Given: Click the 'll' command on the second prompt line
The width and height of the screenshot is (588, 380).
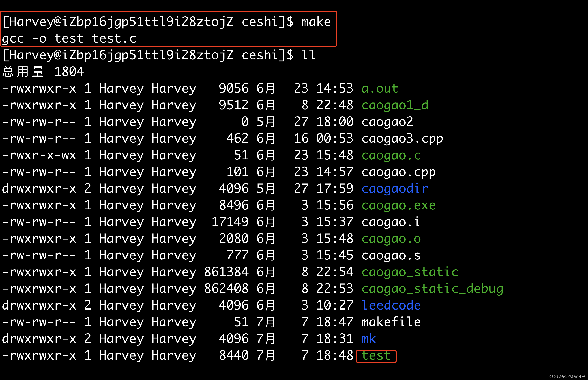Looking at the screenshot, I should pos(308,55).
